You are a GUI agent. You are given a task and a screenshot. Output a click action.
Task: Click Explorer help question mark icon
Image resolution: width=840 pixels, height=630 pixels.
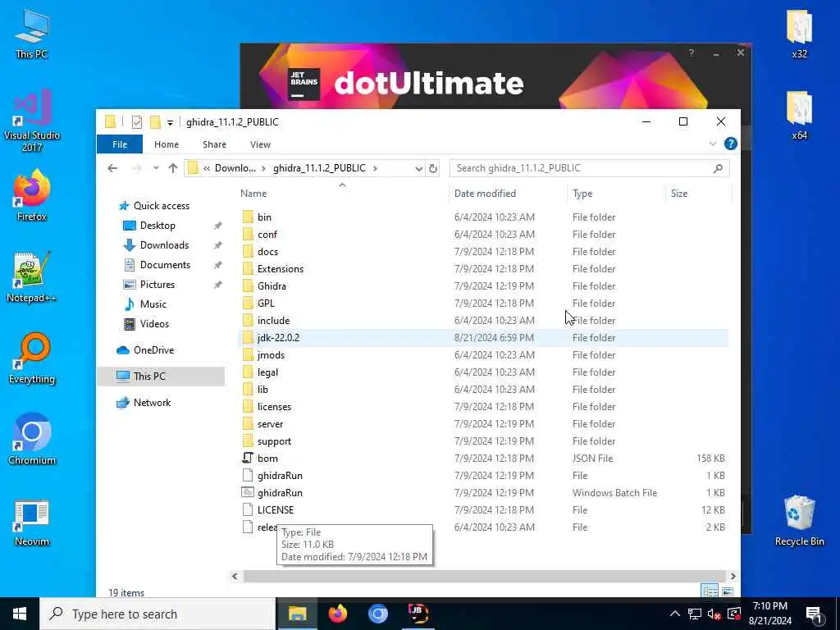coord(730,144)
